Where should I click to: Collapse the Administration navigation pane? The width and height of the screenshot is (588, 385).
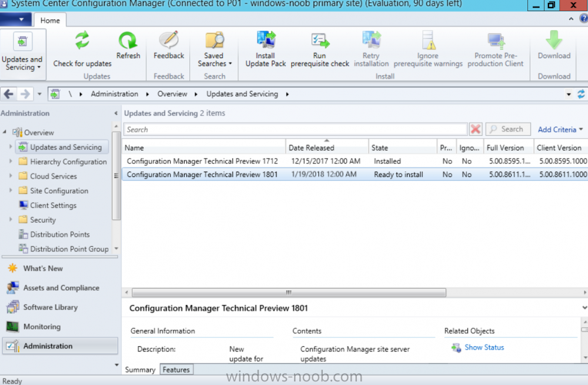116,113
